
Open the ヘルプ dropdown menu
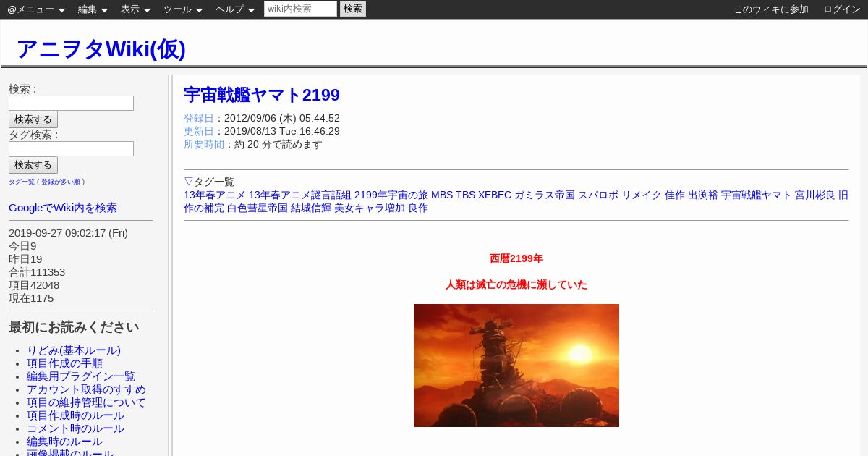click(x=235, y=9)
